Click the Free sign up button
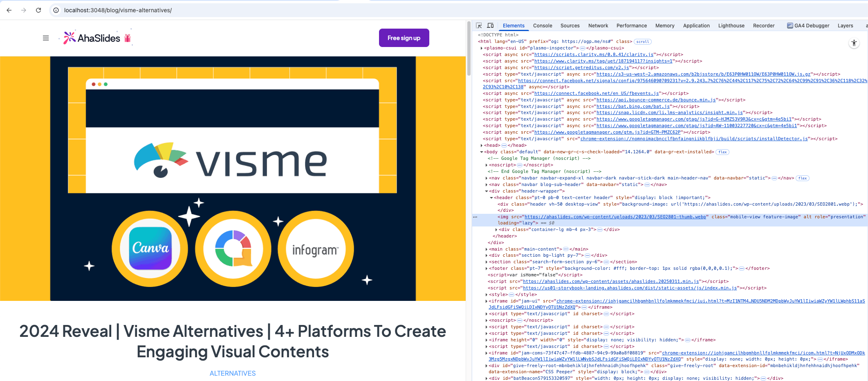This screenshot has height=381, width=868. 404,38
